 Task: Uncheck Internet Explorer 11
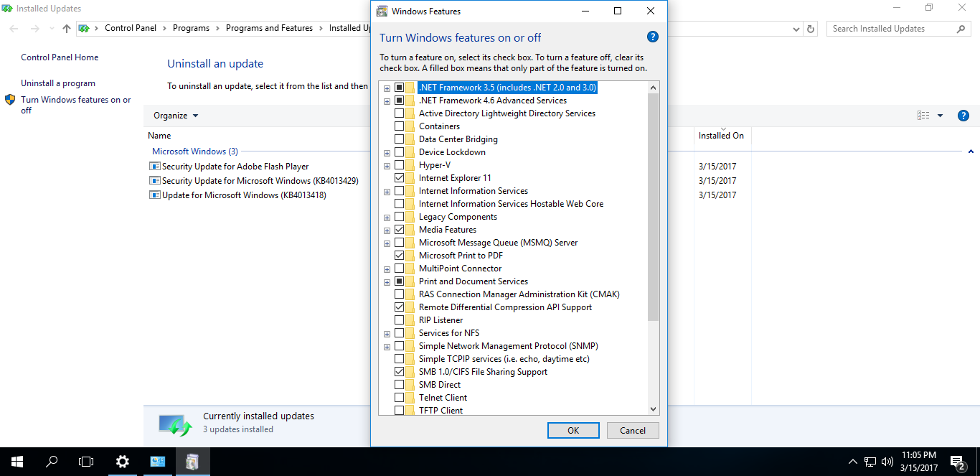[399, 178]
